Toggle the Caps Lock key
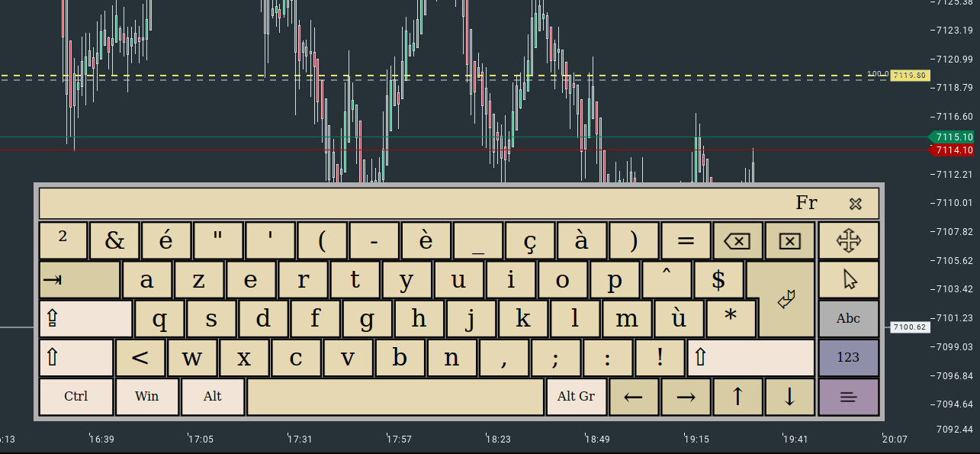The height and width of the screenshot is (454, 980). 85,319
